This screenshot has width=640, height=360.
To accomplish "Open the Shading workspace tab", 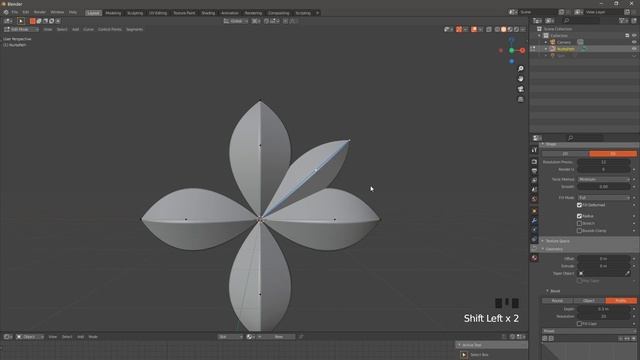I will [x=208, y=13].
